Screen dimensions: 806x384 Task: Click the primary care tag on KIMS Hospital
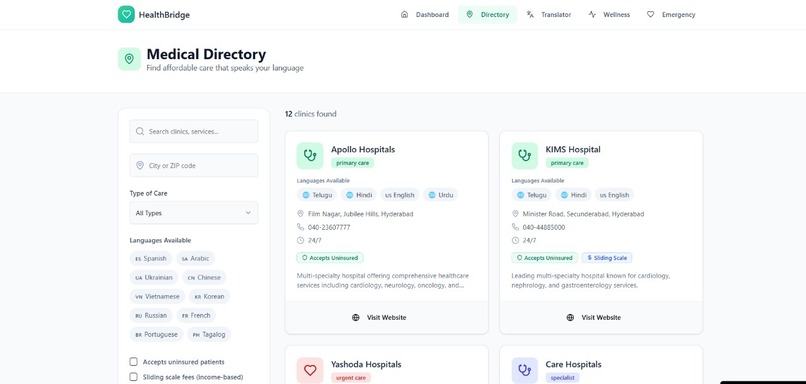(x=567, y=163)
